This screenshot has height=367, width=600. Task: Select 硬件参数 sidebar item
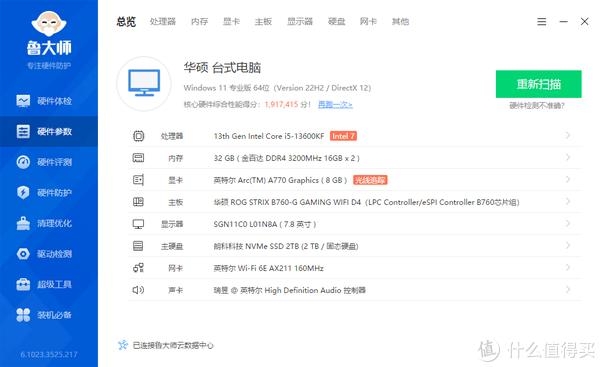pyautogui.click(x=49, y=132)
